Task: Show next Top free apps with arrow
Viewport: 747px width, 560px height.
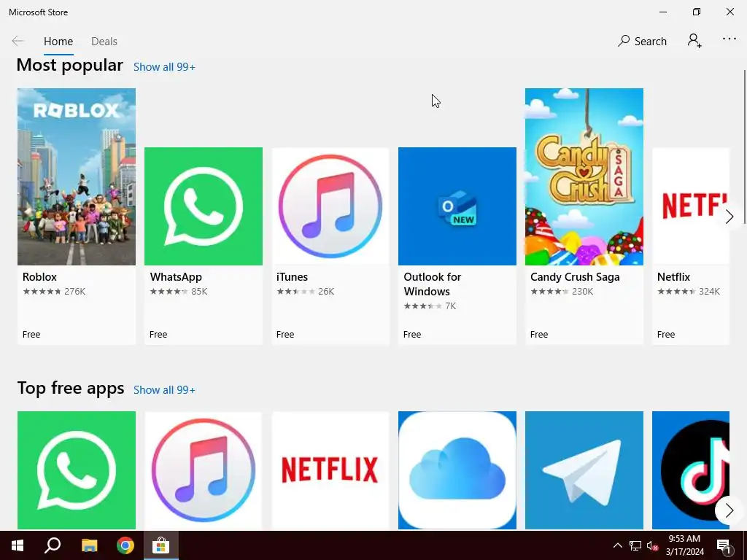Action: pyautogui.click(x=729, y=510)
